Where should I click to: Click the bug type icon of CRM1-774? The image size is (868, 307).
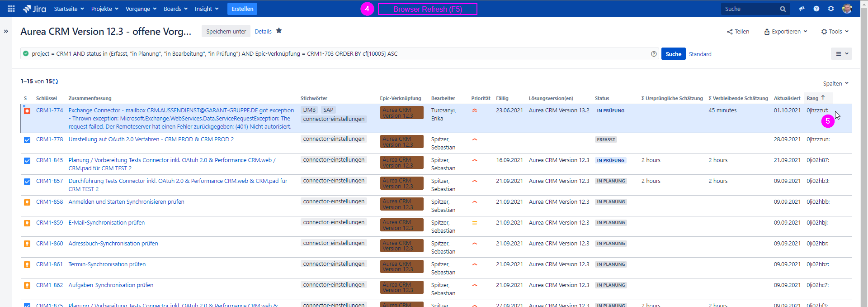click(x=27, y=110)
